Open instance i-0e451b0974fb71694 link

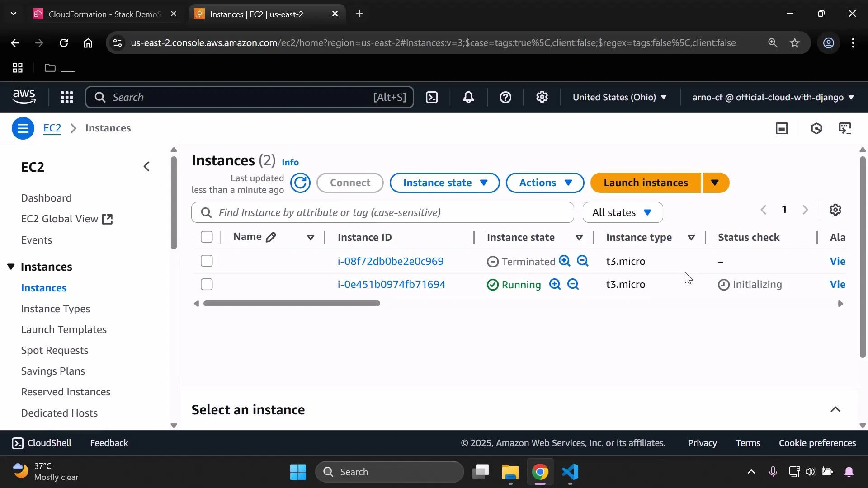pos(392,285)
